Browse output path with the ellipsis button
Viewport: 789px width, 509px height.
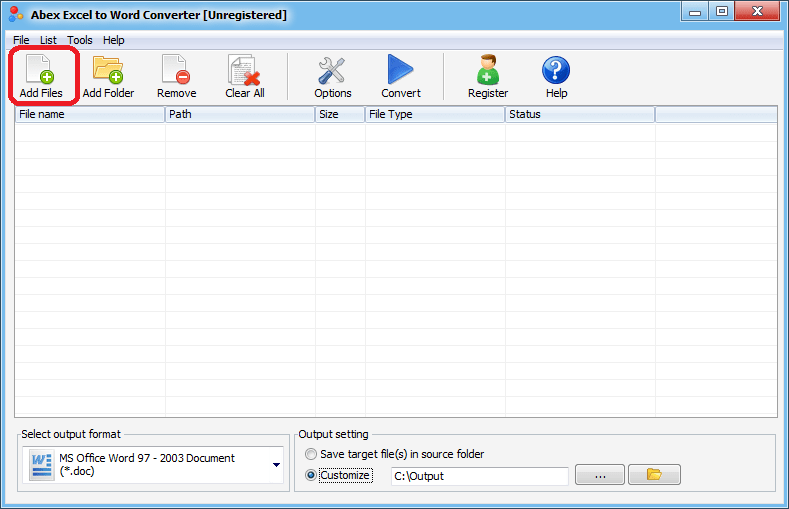click(x=600, y=474)
